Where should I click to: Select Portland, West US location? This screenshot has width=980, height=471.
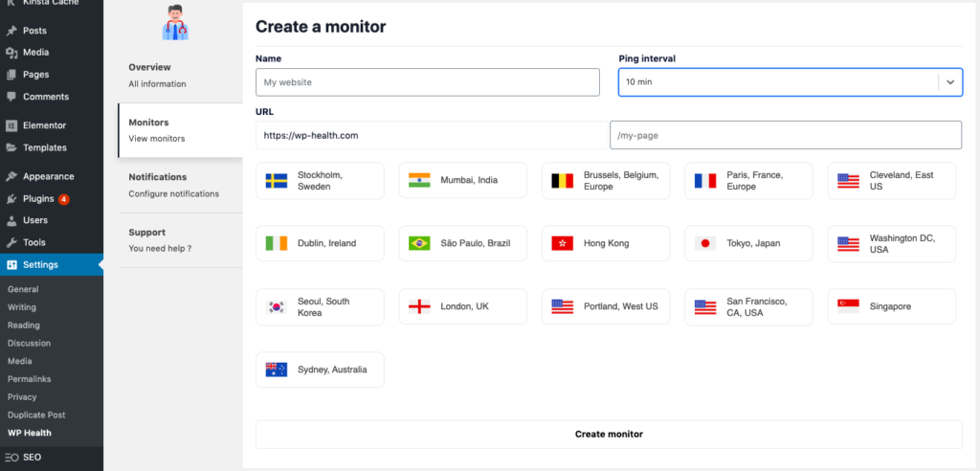point(606,307)
